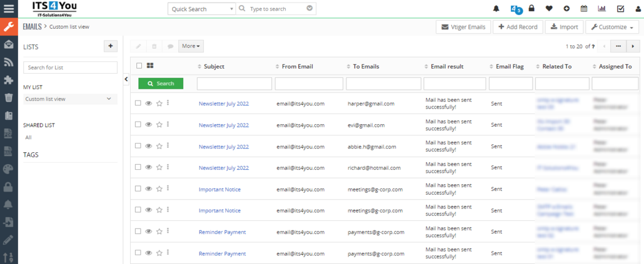Add a new list with plus button

(110, 46)
